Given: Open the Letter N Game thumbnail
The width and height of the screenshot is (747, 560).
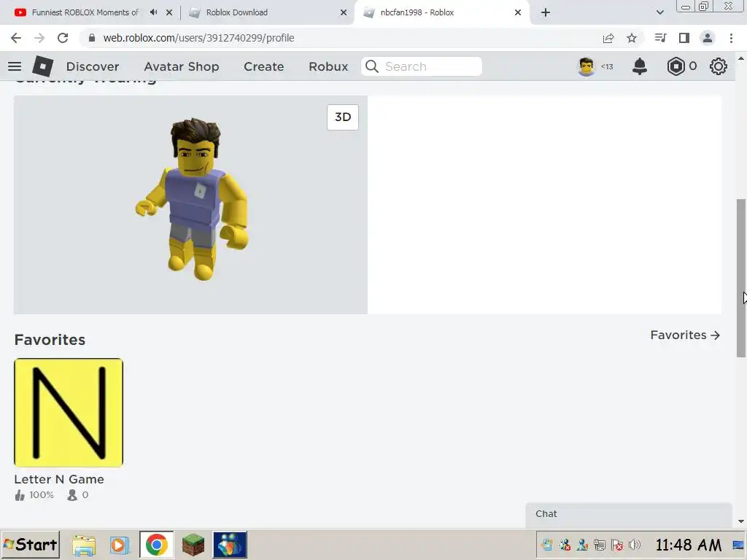Looking at the screenshot, I should [x=69, y=413].
